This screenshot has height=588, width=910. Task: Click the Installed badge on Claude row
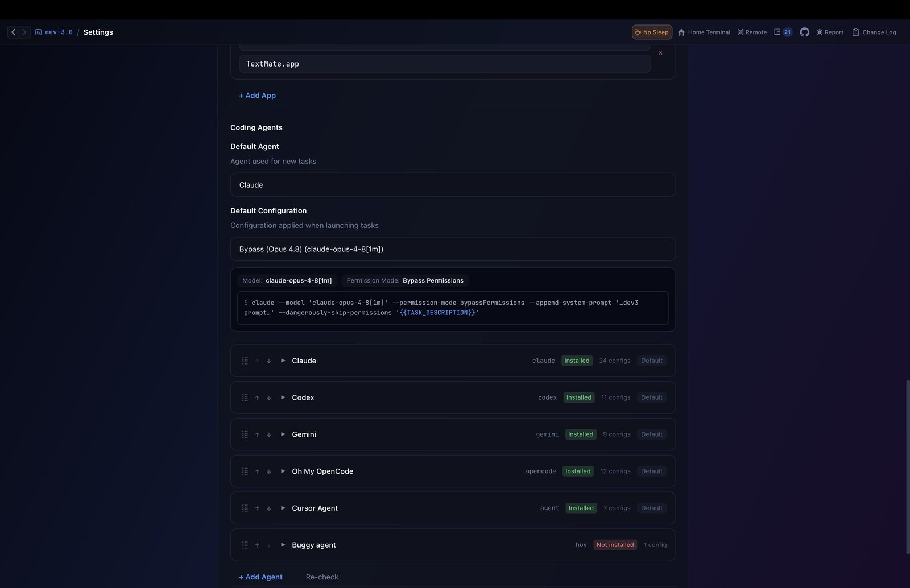point(577,361)
